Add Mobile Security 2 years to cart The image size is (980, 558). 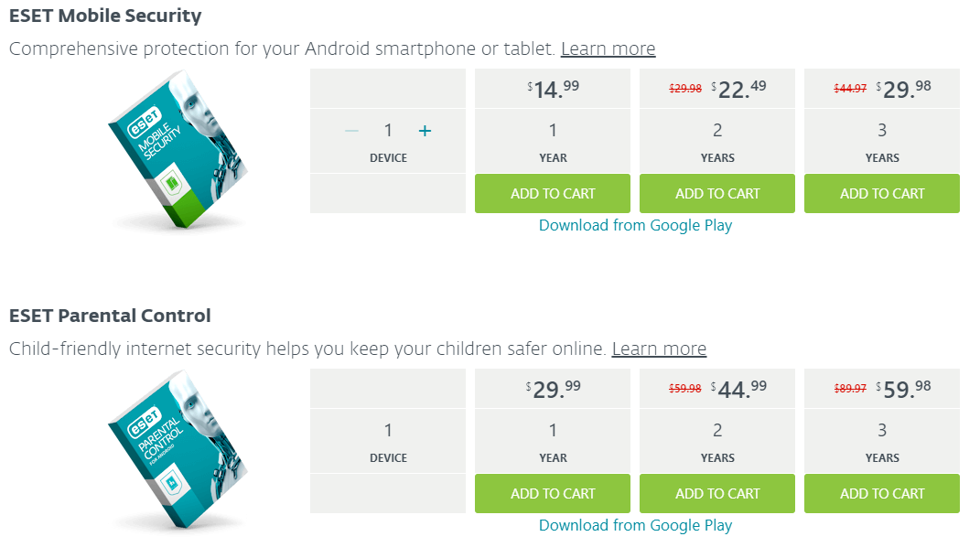point(717,194)
